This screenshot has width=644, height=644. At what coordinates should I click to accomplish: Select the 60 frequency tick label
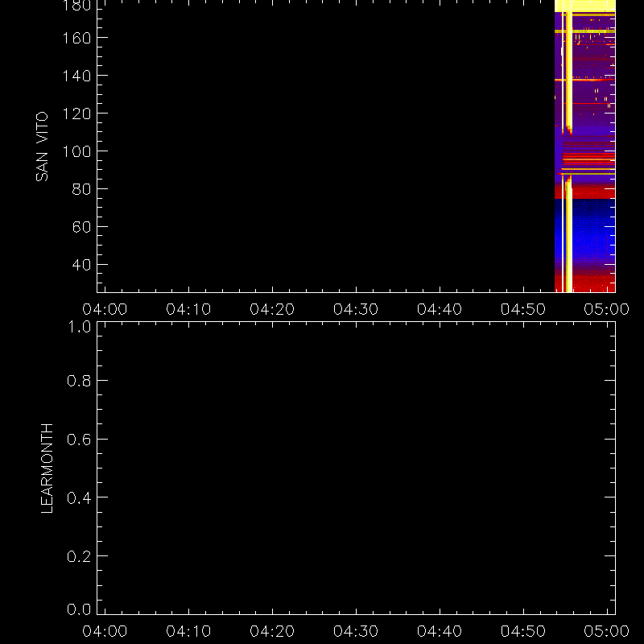pyautogui.click(x=81, y=227)
